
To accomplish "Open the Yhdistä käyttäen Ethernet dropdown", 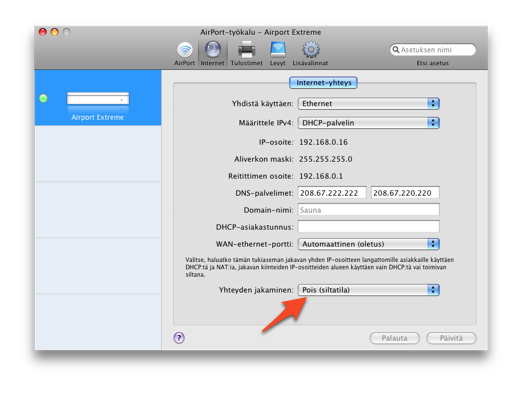I will click(x=369, y=104).
